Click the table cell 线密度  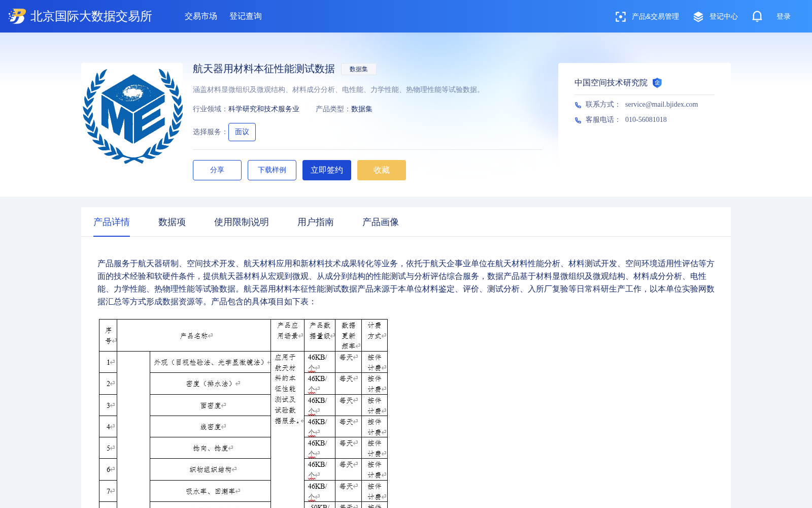210,427
